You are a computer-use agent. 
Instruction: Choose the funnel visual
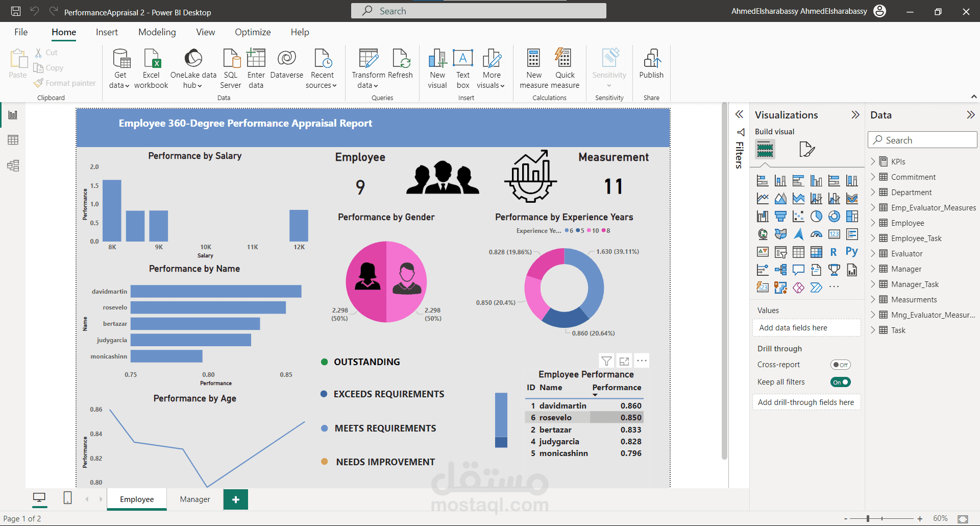point(780,217)
